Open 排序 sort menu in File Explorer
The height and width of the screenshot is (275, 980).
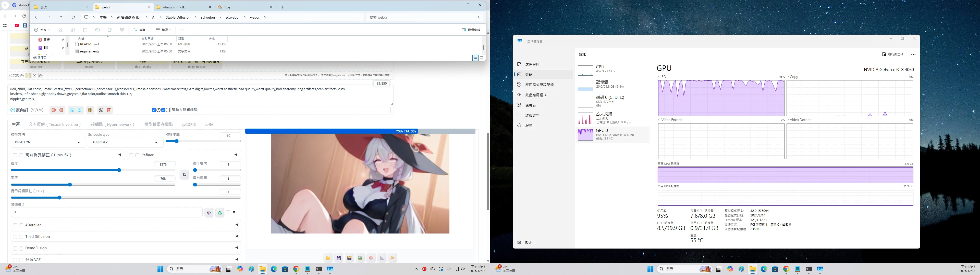(x=141, y=30)
